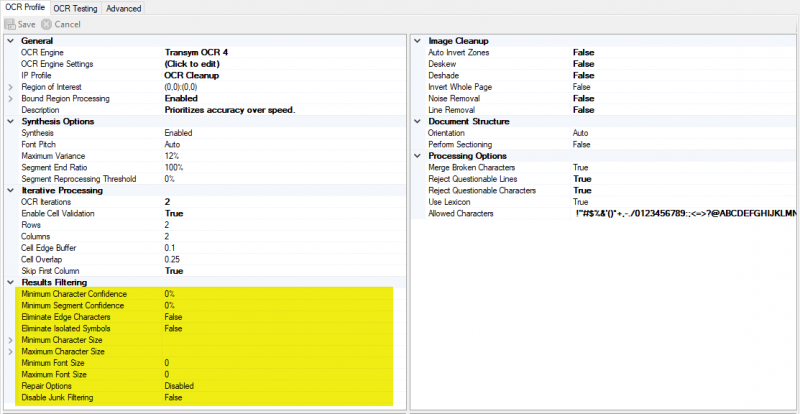Collapse the Synthesis Options section
This screenshot has width=800, height=414.
tap(10, 121)
